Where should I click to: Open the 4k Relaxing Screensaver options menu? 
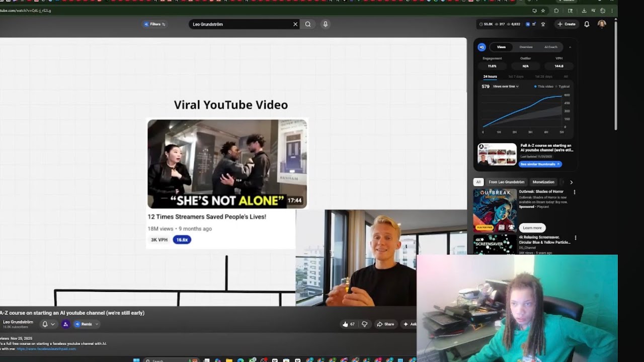pos(575,238)
